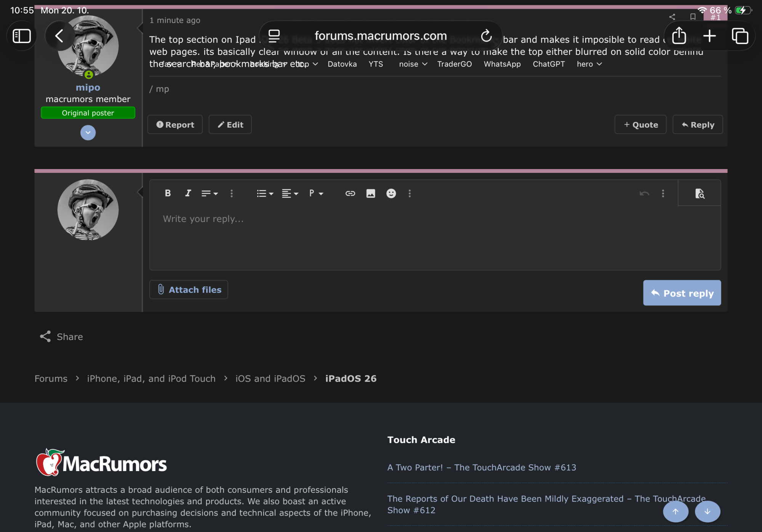
Task: Open the smilies emoji picker
Action: tap(391, 193)
